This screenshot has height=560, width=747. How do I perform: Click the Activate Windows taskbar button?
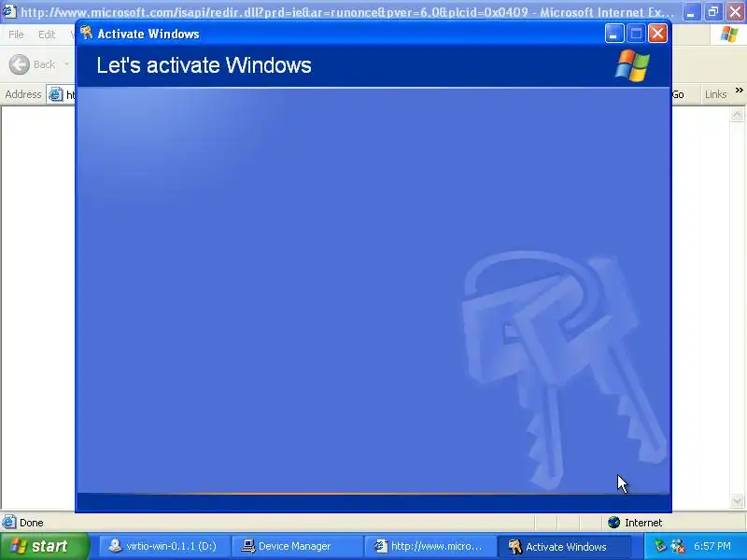564,546
